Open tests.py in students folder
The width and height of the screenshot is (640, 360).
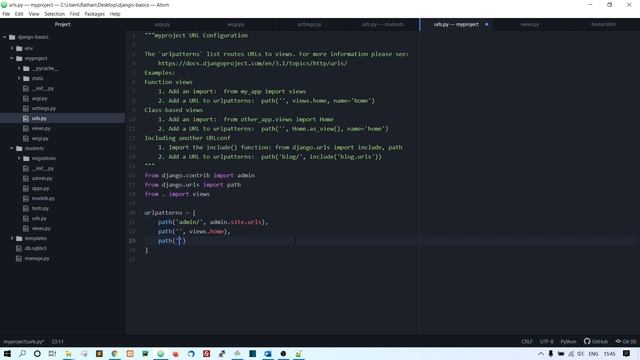[40, 208]
